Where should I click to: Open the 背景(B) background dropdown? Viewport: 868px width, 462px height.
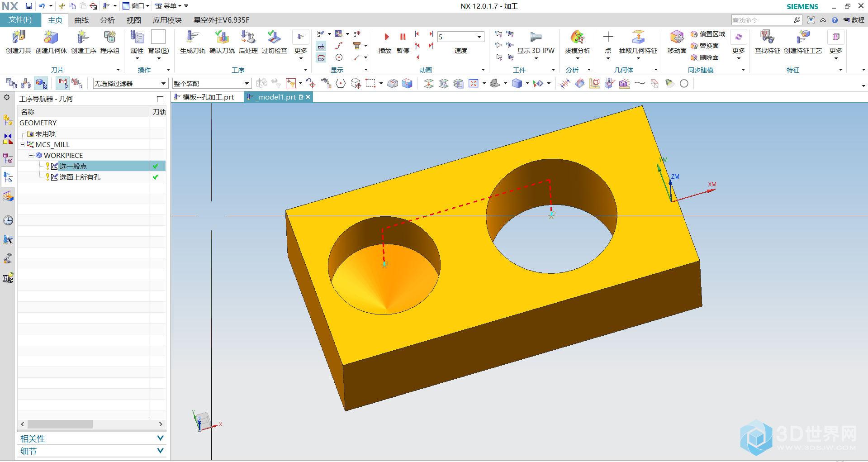coord(158,58)
